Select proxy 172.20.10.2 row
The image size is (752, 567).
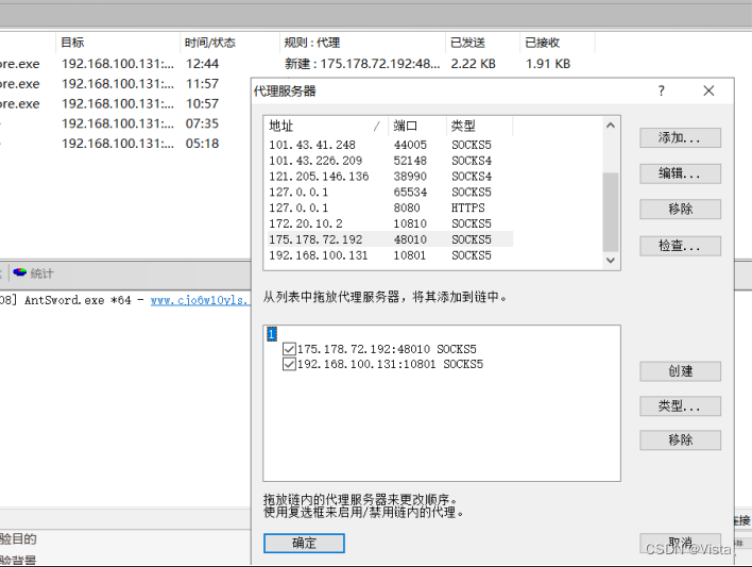click(390, 224)
